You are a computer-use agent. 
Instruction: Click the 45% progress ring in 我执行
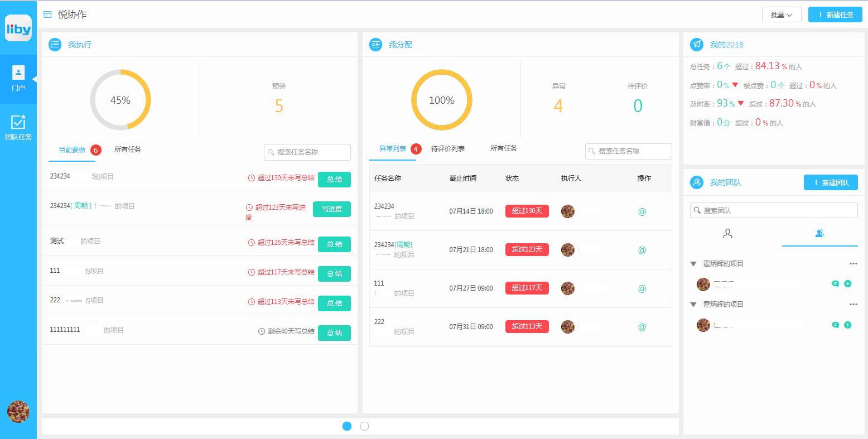point(120,100)
